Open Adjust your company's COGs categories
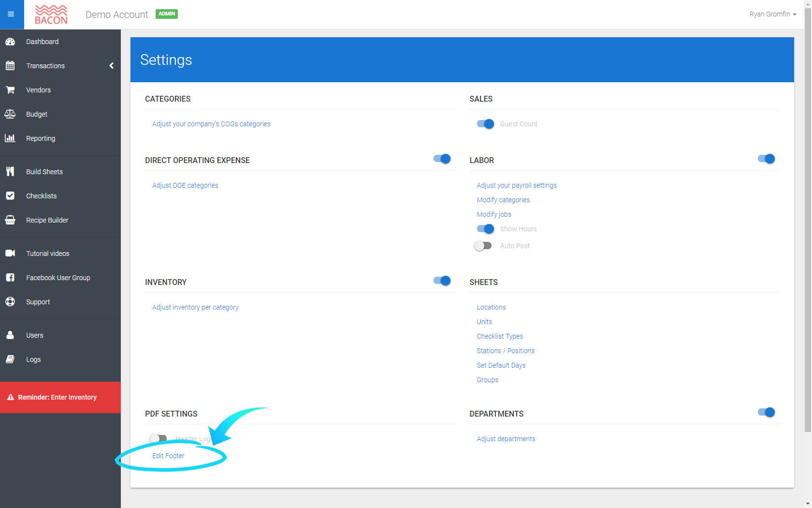This screenshot has height=508, width=812. coord(211,124)
